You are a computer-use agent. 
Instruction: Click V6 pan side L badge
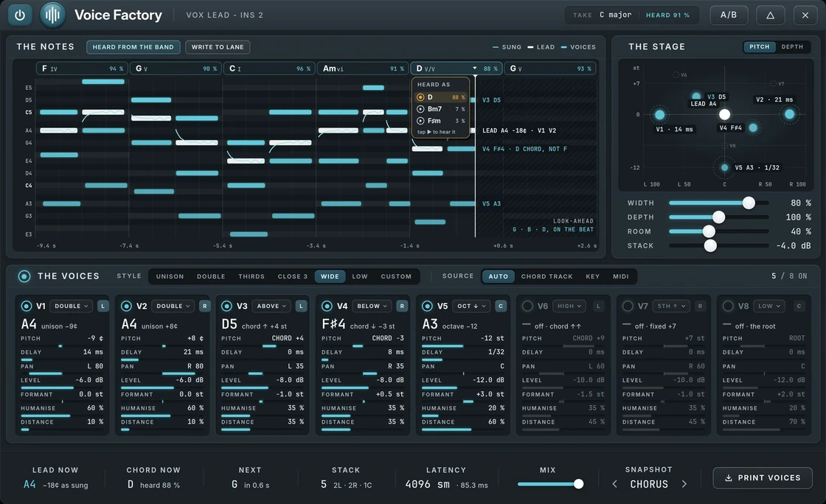coord(598,306)
